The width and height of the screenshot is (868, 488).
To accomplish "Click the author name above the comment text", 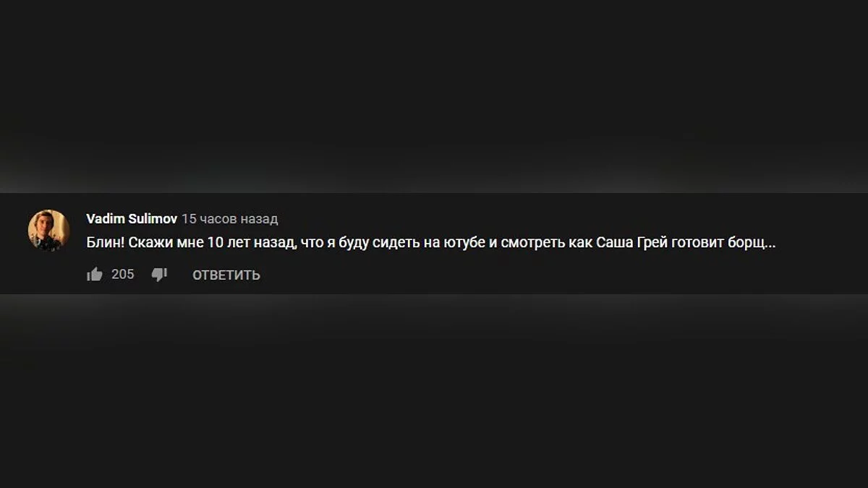I will (132, 218).
